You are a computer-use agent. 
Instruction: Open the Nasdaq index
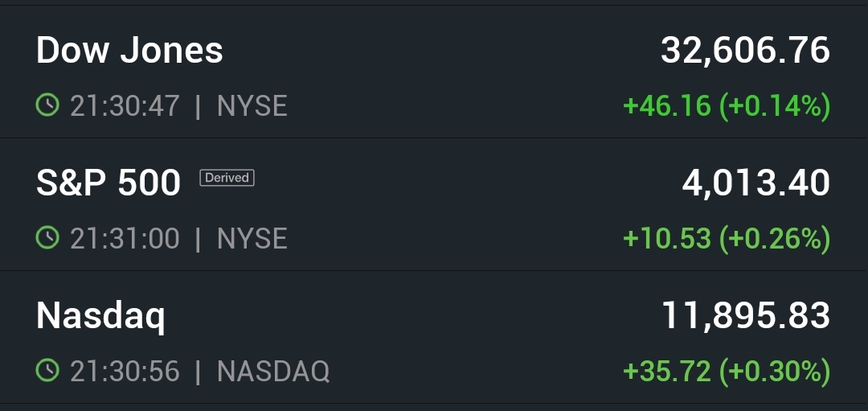tap(100, 315)
